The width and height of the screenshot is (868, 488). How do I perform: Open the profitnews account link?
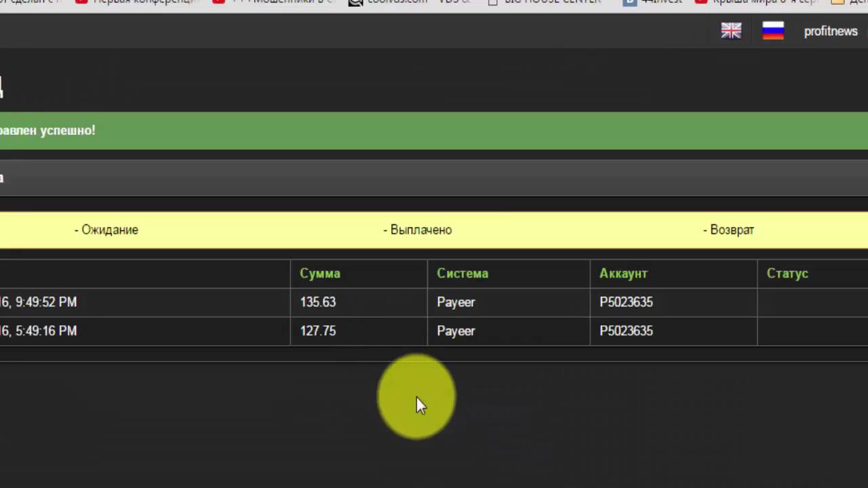coord(831,31)
